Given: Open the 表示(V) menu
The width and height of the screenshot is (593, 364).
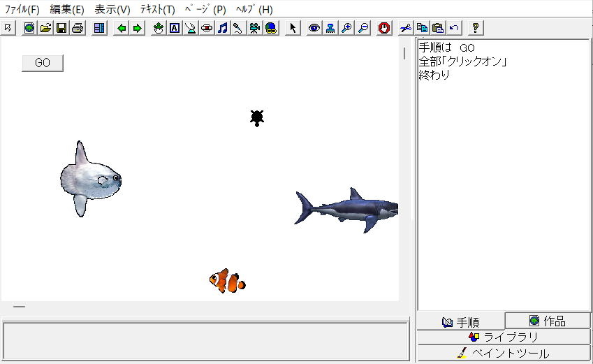Looking at the screenshot, I should [x=112, y=9].
